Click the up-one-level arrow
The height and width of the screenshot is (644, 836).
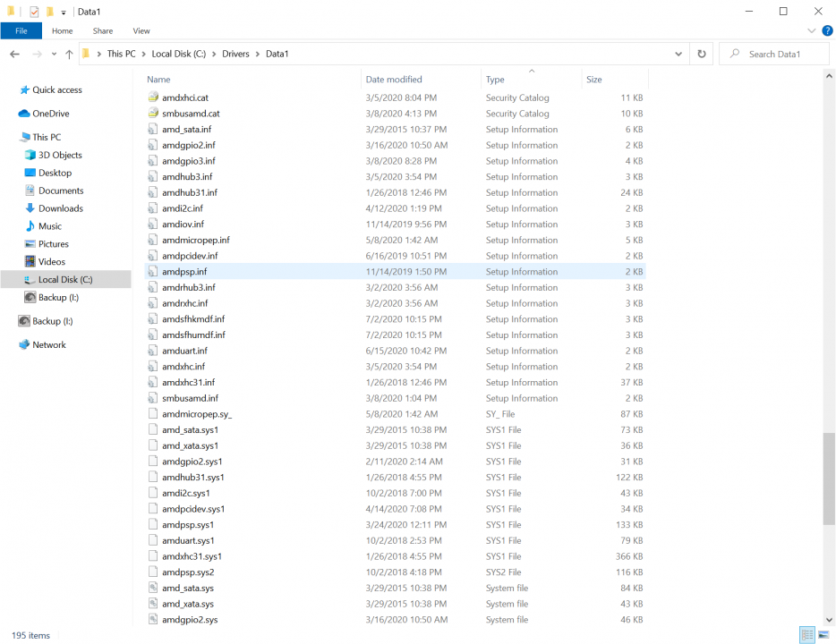click(x=69, y=54)
